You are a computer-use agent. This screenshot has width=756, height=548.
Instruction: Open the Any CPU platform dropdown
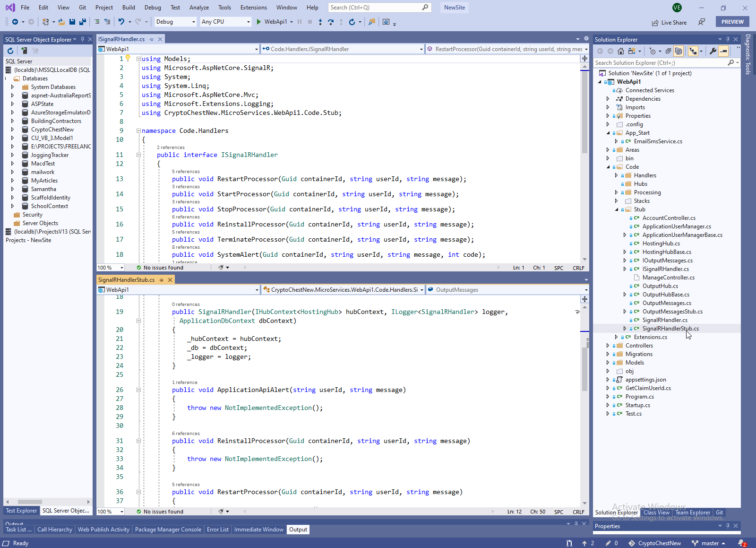[x=225, y=22]
